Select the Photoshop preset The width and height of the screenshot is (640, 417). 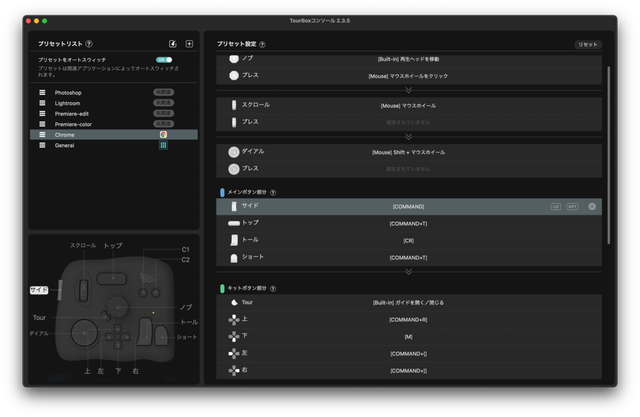tap(113, 93)
